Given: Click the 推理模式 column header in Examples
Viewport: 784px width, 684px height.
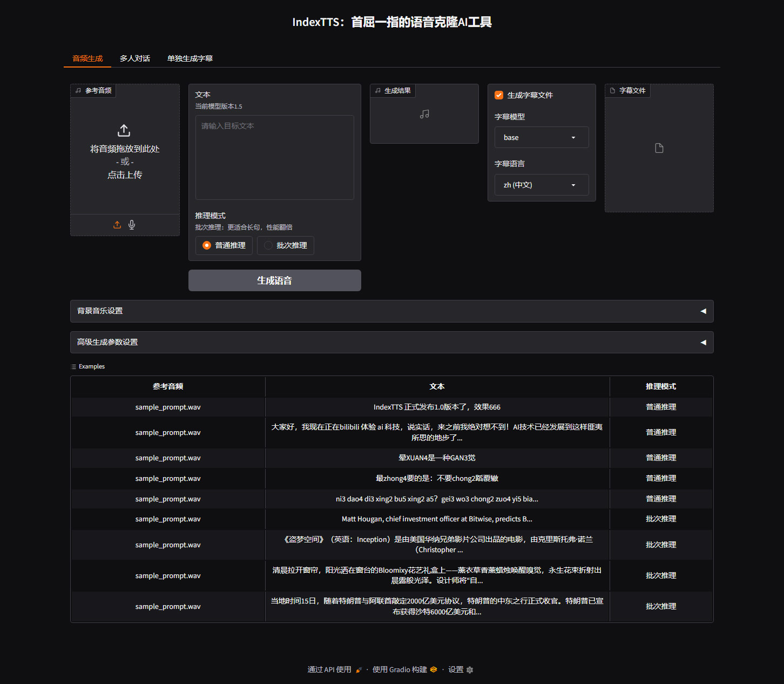Looking at the screenshot, I should coord(661,387).
